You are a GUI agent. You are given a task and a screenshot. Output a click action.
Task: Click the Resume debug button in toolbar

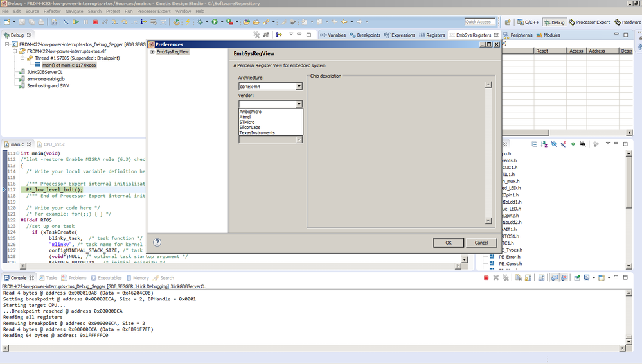[76, 22]
